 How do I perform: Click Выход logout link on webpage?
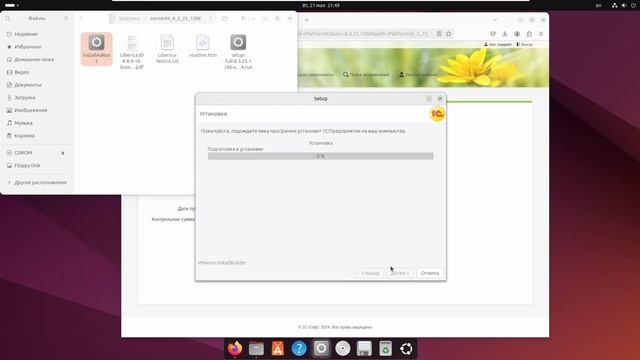click(524, 44)
